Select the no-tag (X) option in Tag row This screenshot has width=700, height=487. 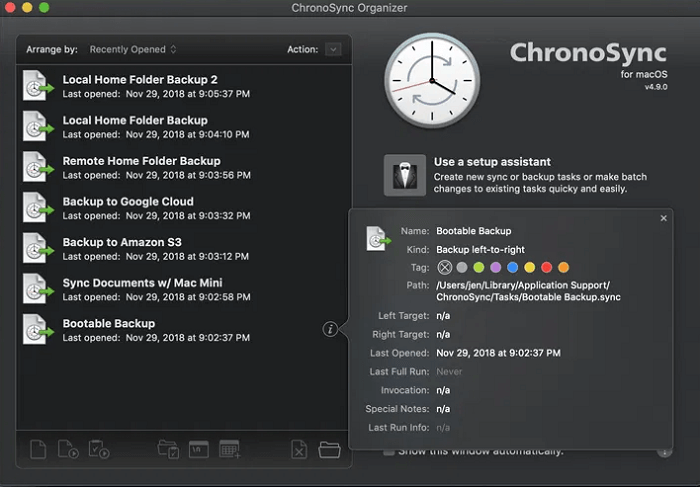click(444, 267)
